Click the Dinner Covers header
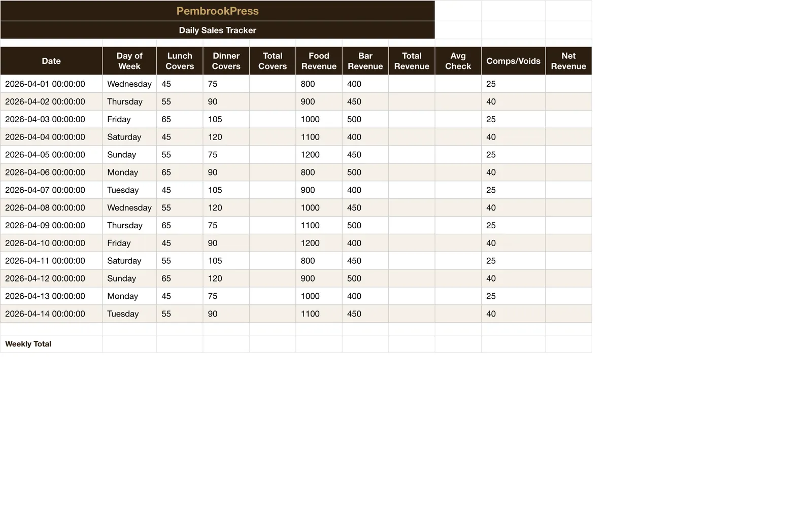This screenshot has height=522, width=812. tap(226, 61)
